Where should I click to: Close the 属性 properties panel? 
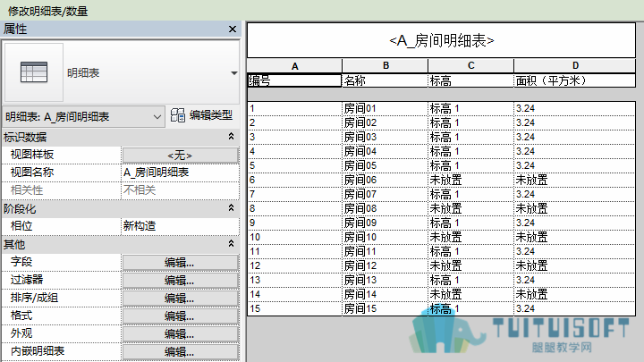[233, 29]
